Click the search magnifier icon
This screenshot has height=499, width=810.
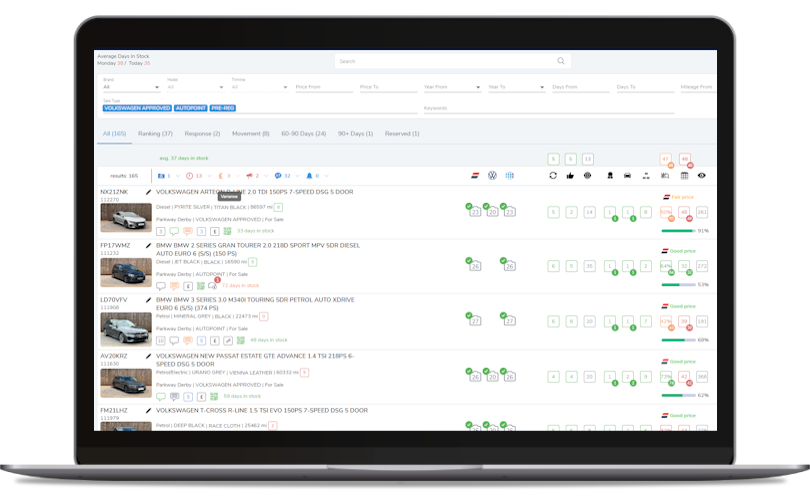click(x=560, y=61)
